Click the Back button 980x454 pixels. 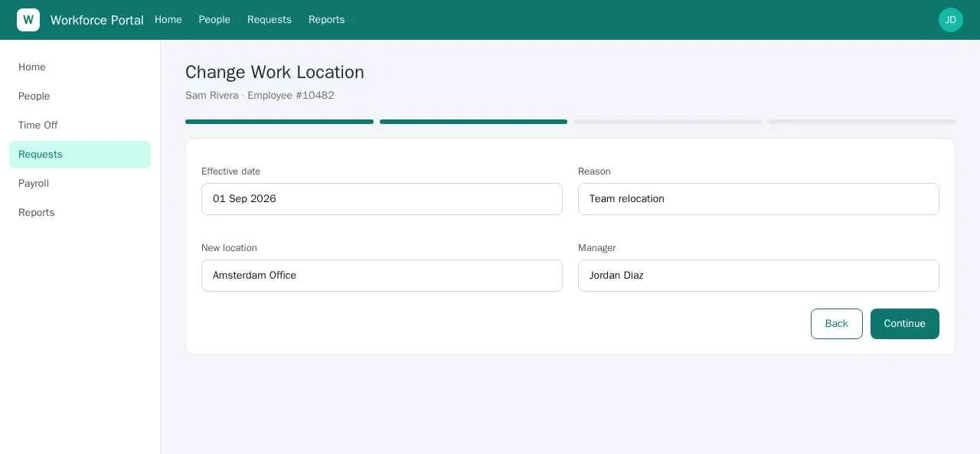[x=837, y=324]
